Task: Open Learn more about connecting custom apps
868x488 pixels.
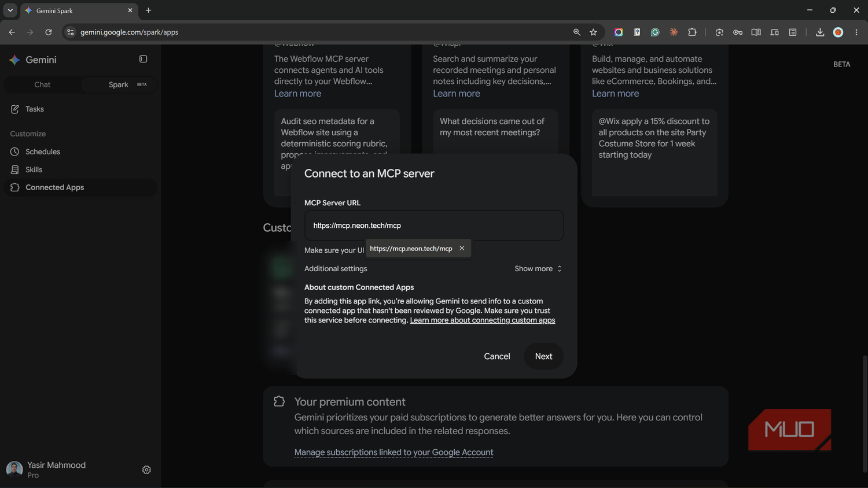Action: tap(483, 320)
